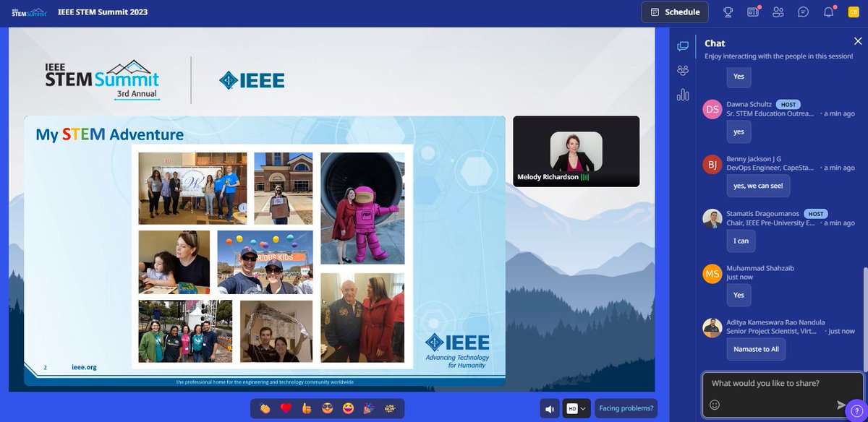Send the party popper reaction
Screen dimensions: 868x422
(x=369, y=409)
